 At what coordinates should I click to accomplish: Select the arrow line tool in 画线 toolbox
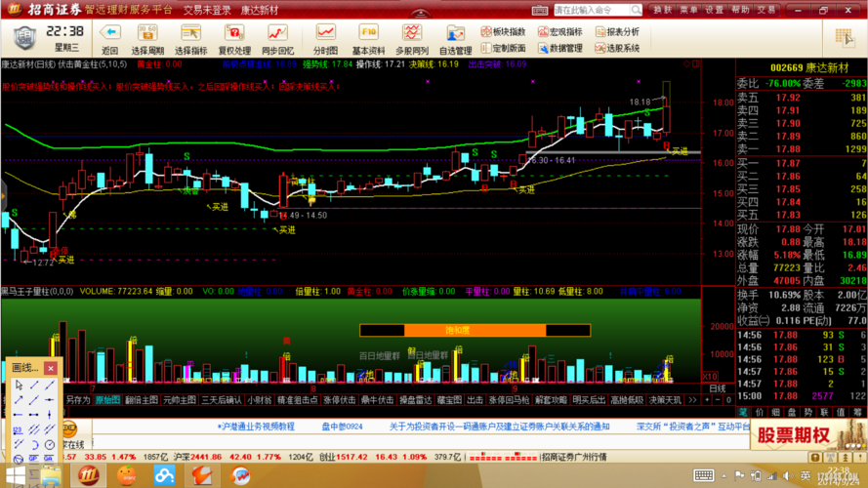click(x=19, y=399)
